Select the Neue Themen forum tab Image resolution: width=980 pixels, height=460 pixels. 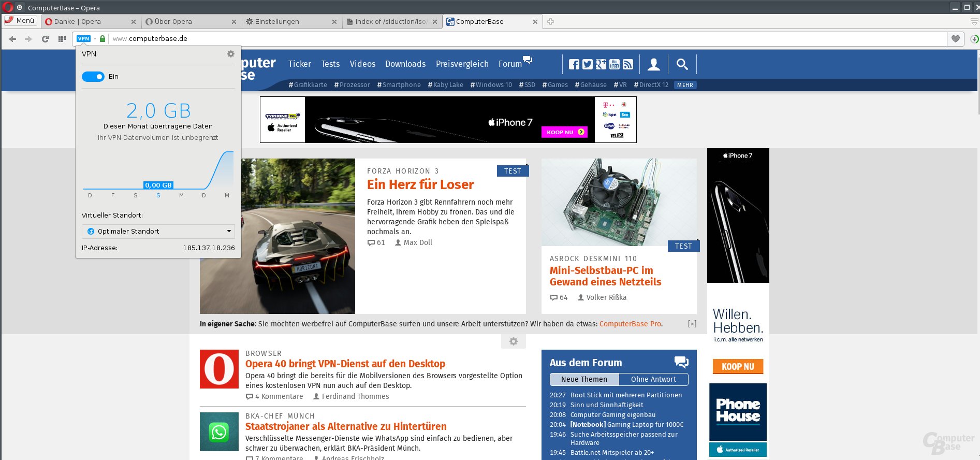pos(584,379)
